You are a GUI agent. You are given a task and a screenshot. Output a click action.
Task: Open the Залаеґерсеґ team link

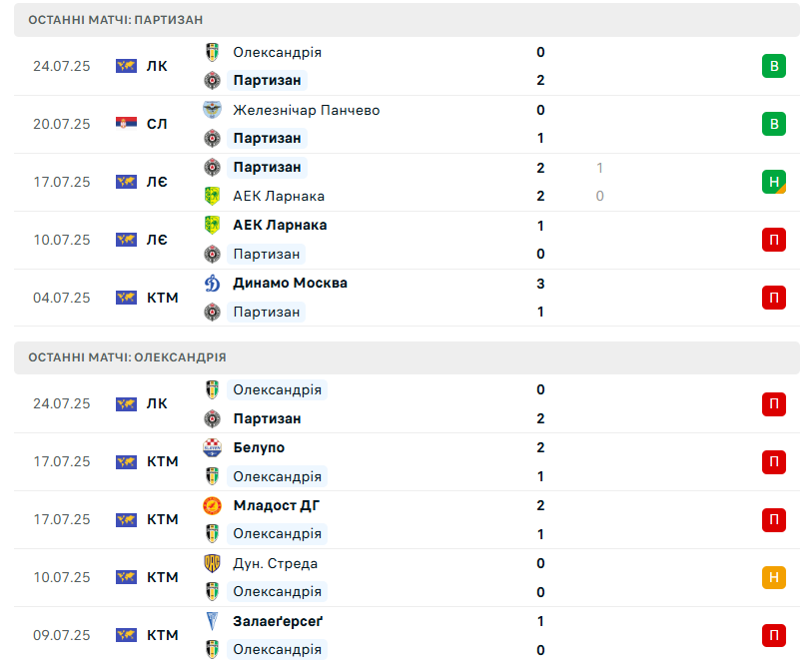278,621
